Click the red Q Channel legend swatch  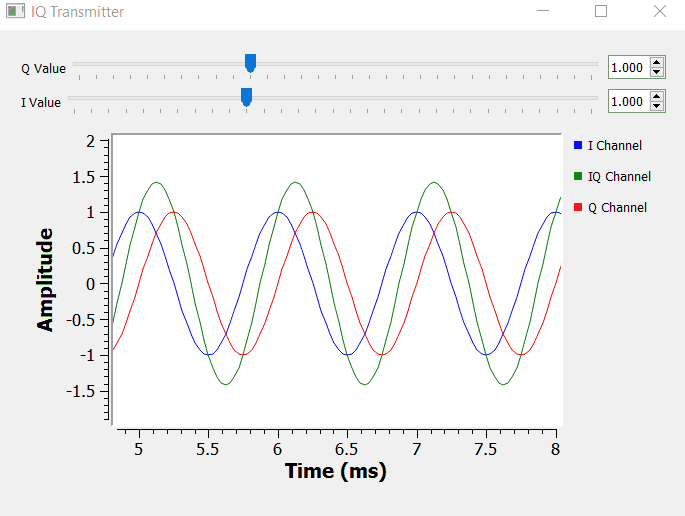point(578,208)
